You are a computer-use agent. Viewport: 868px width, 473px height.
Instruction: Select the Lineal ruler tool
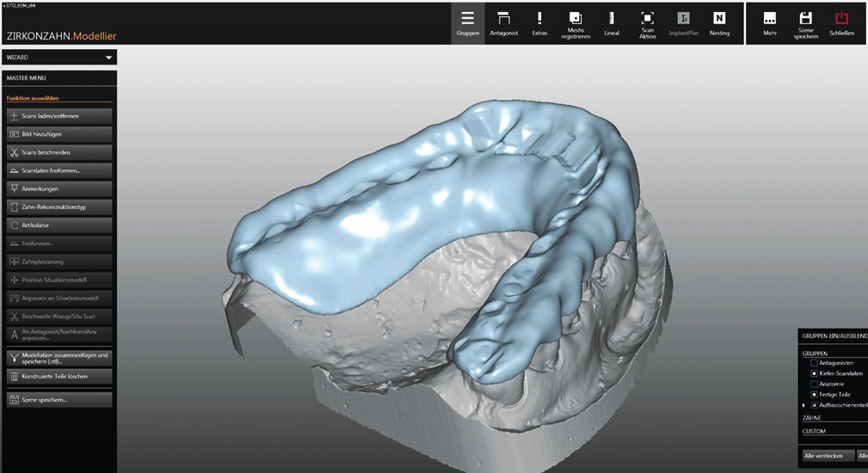tap(612, 23)
